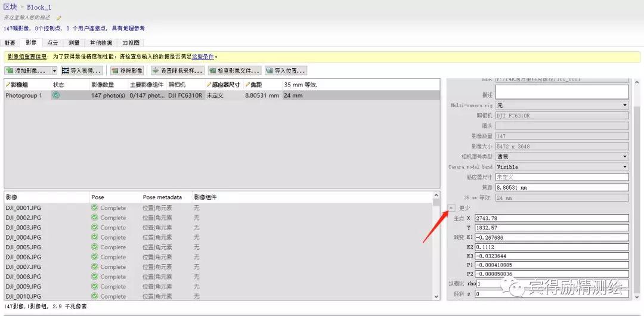
Task: Click the 这些条件 (these conditions) link
Action: pos(203,57)
